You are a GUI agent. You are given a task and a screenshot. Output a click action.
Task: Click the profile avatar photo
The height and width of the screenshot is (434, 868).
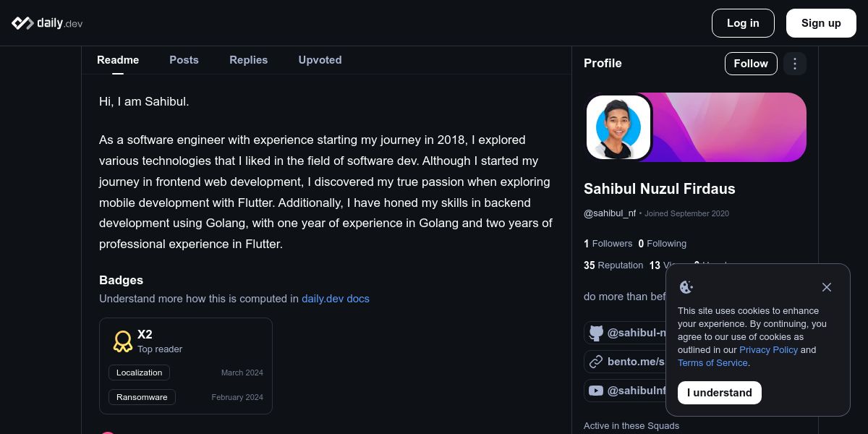tap(618, 127)
